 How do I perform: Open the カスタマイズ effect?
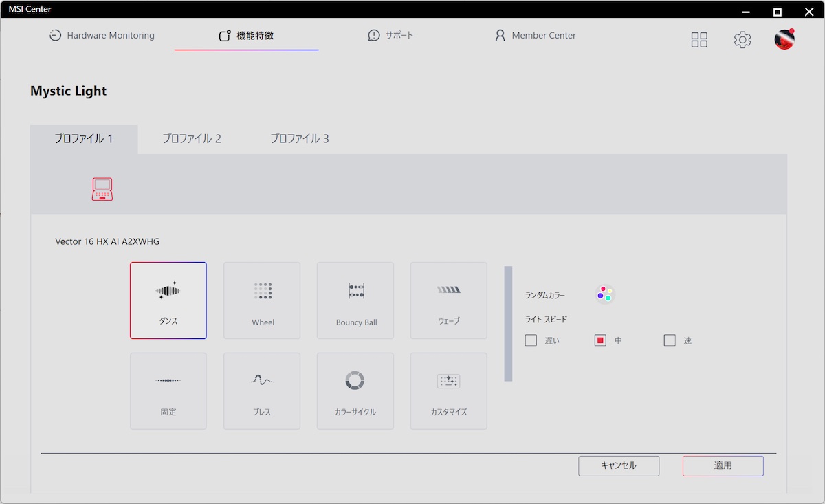pyautogui.click(x=449, y=391)
